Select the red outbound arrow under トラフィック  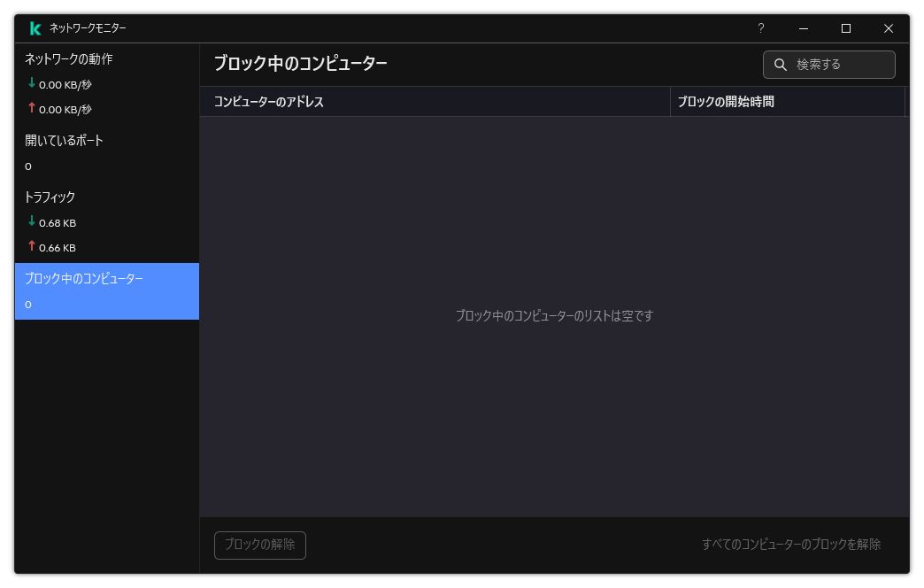(x=32, y=247)
